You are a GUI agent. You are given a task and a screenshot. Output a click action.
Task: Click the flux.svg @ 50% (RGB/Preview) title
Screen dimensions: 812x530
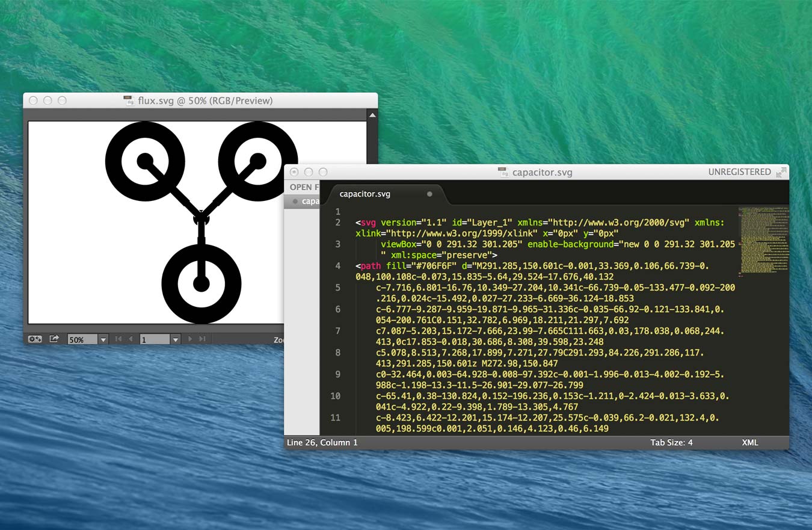[205, 100]
